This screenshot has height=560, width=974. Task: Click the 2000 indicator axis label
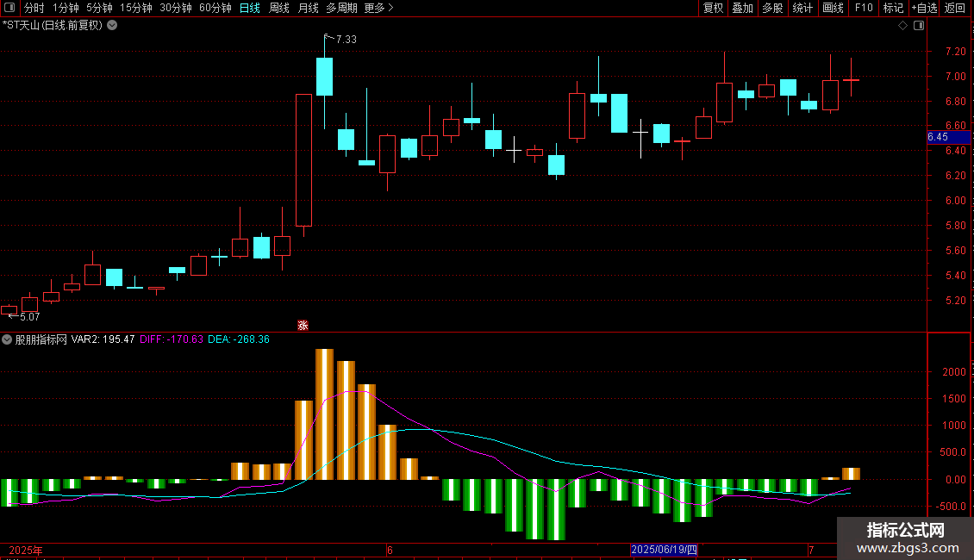(954, 372)
